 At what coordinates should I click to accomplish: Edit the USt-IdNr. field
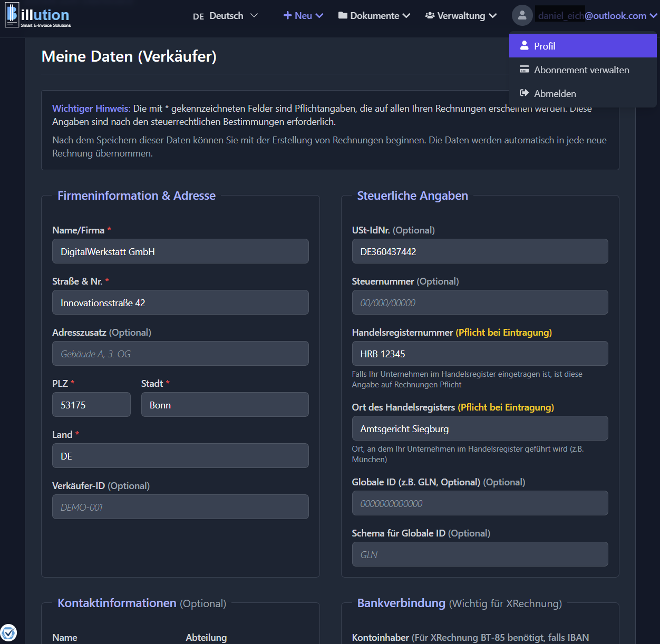point(480,251)
